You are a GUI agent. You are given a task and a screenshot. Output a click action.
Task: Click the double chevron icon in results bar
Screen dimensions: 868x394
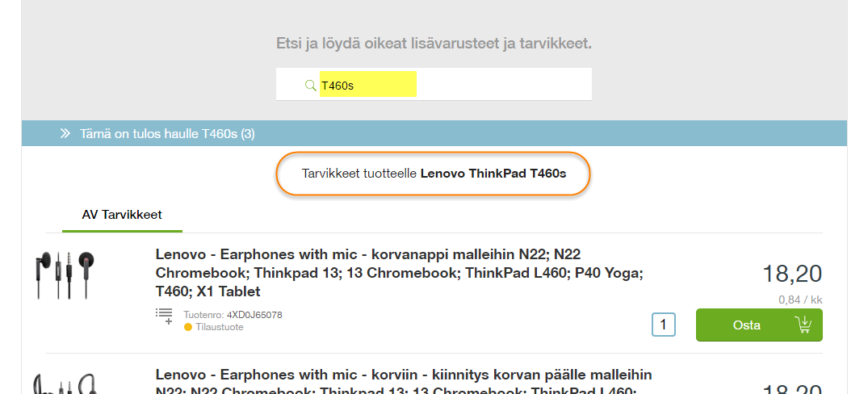tap(65, 133)
